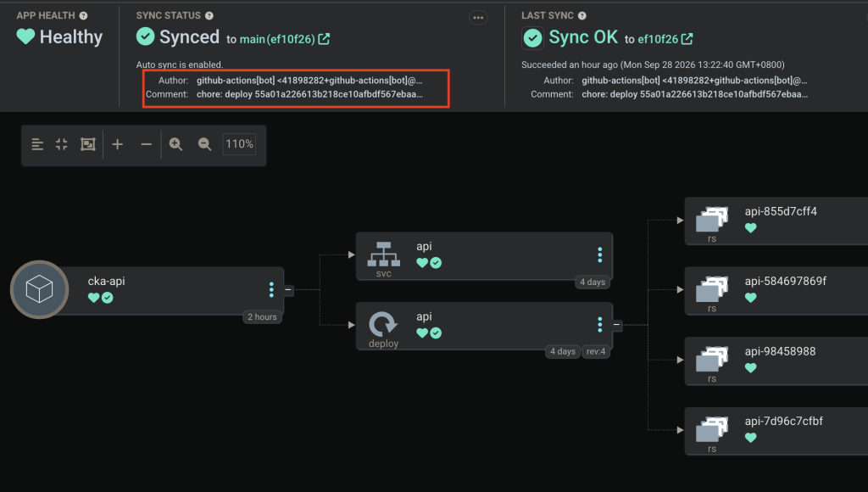Click the compact nodes layout icon
The height and width of the screenshot is (492, 868).
pyautogui.click(x=37, y=144)
